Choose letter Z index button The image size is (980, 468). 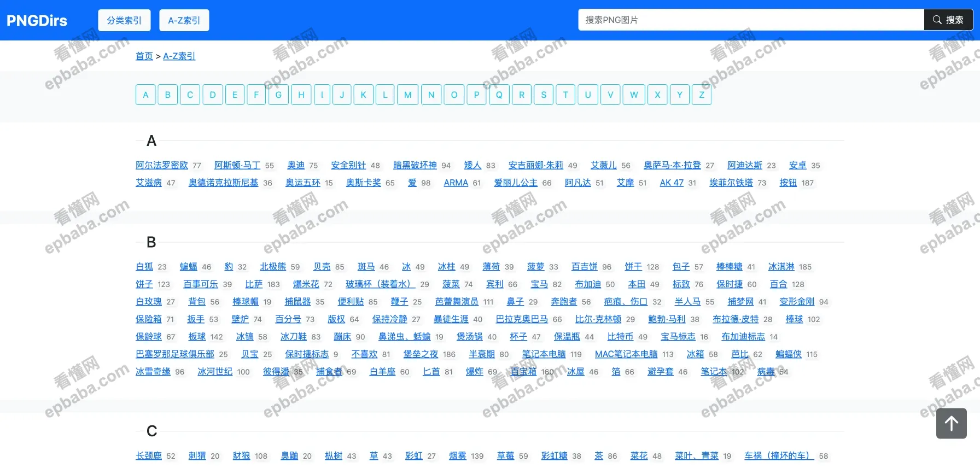702,95
